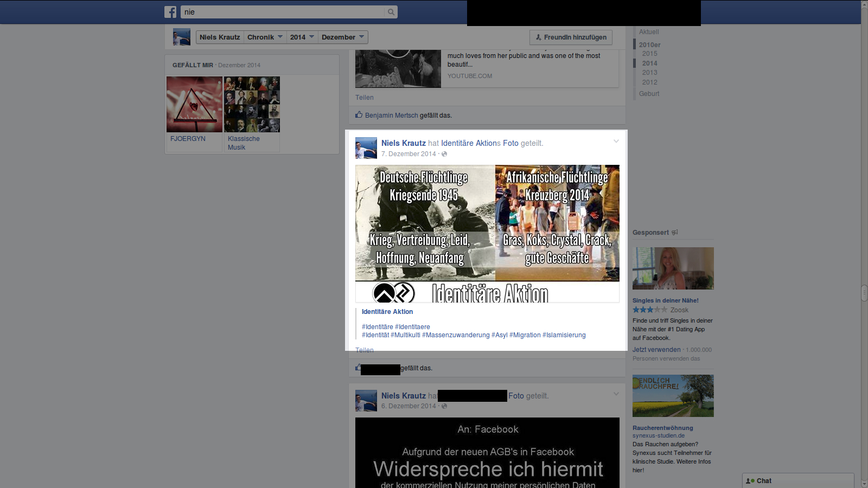
Task: Open the Chat bar
Action: [x=798, y=480]
